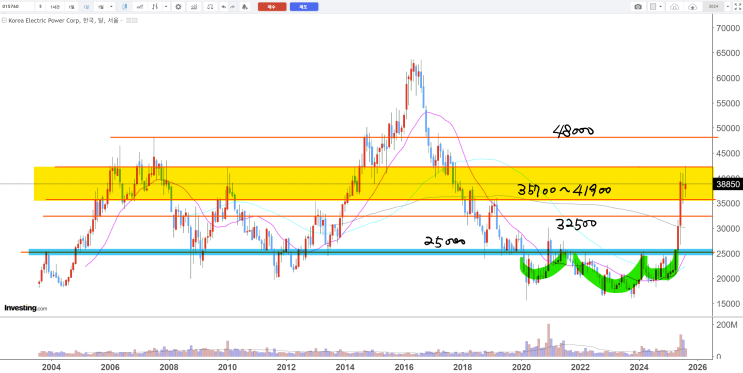Undo the last chart action
This screenshot has width=743, height=373.
[x=224, y=7]
